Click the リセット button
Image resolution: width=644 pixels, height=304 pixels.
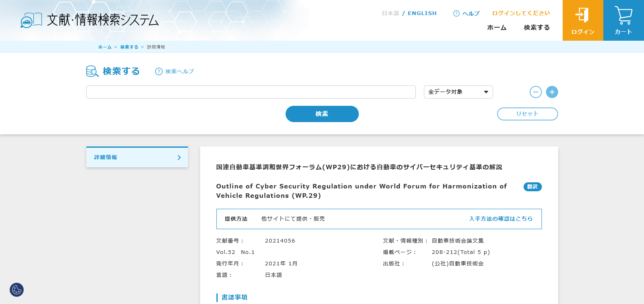coord(527,114)
